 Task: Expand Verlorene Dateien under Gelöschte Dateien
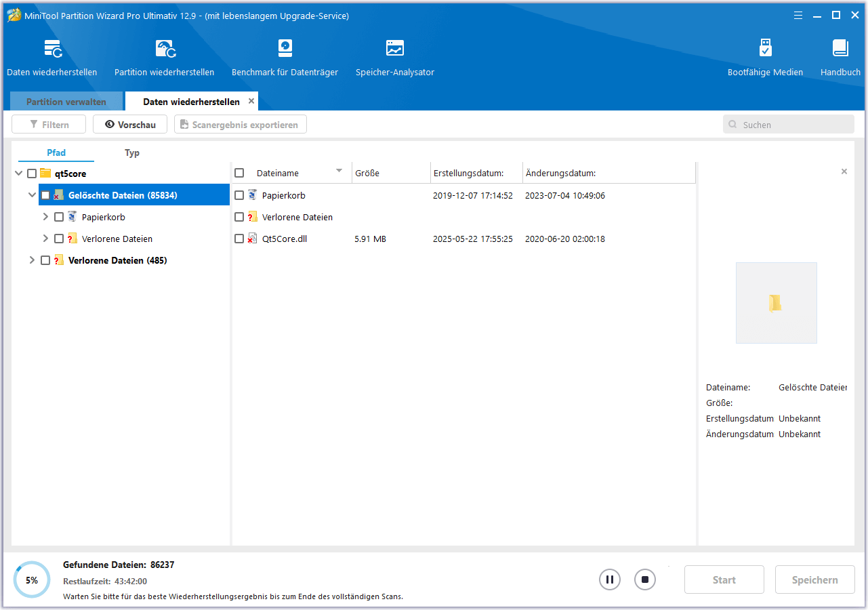45,239
